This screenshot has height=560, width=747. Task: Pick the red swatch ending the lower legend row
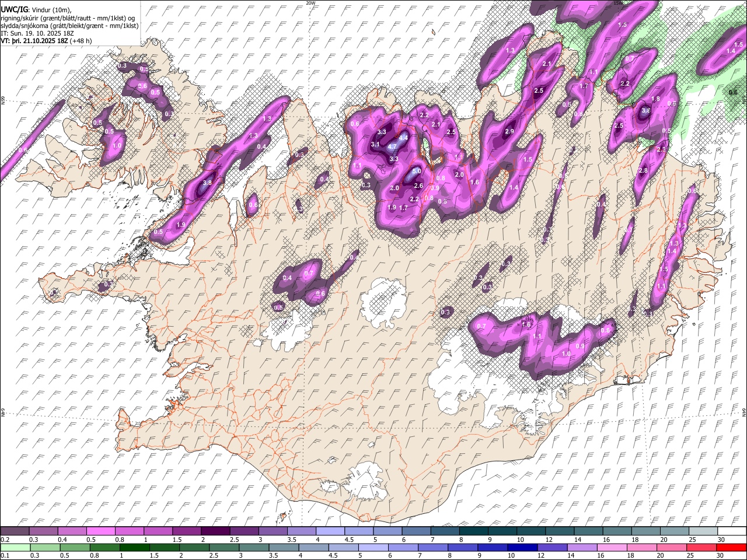731,547
